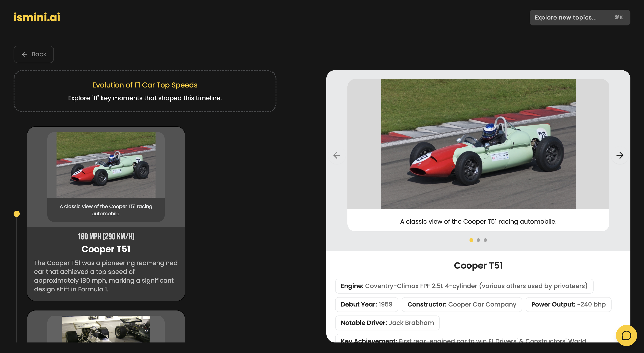This screenshot has width=644, height=353.
Task: Select the first carousel dot
Action: pyautogui.click(x=471, y=240)
